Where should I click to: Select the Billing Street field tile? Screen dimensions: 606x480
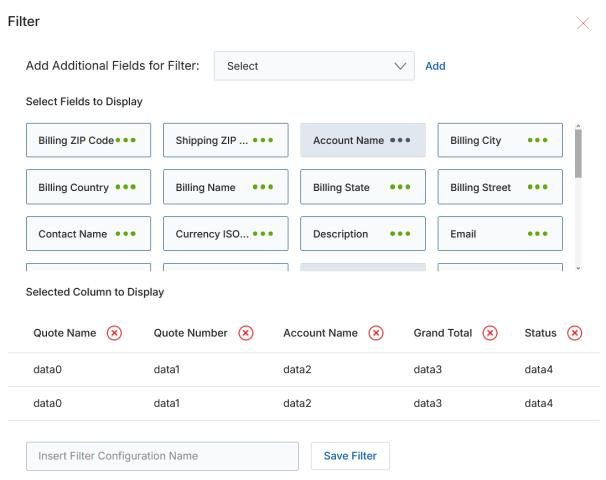(500, 187)
